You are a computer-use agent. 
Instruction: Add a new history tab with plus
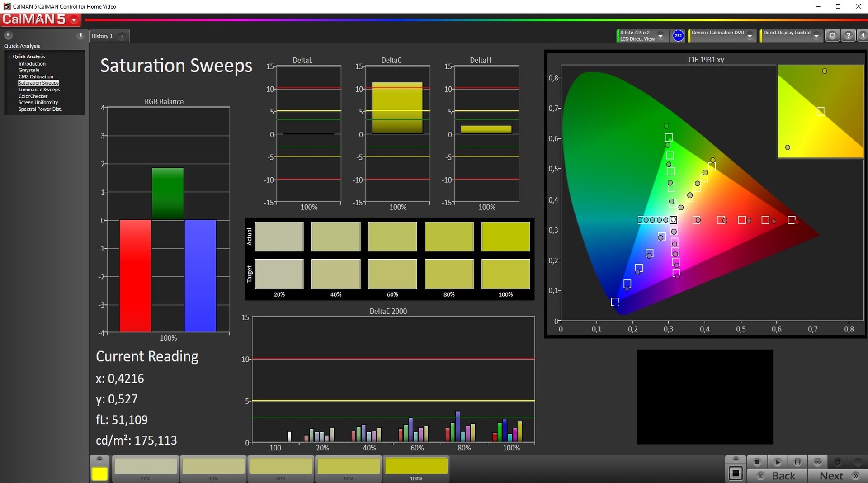(x=122, y=36)
